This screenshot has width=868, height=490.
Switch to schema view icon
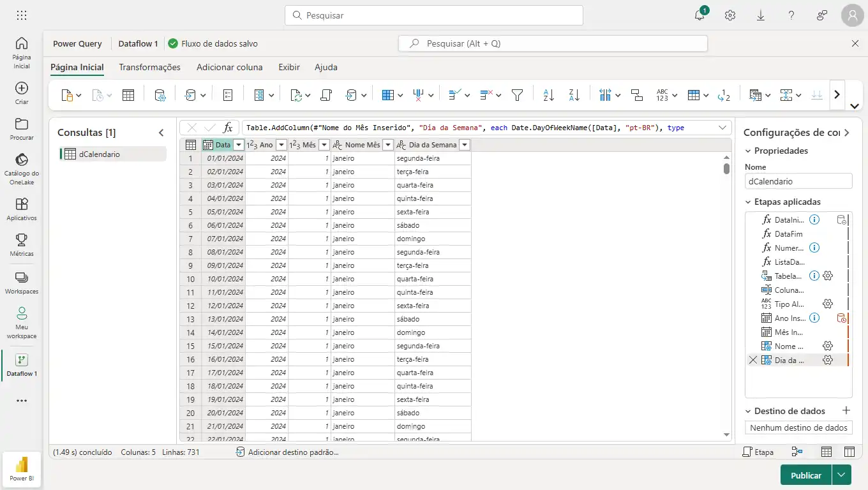coord(849,452)
